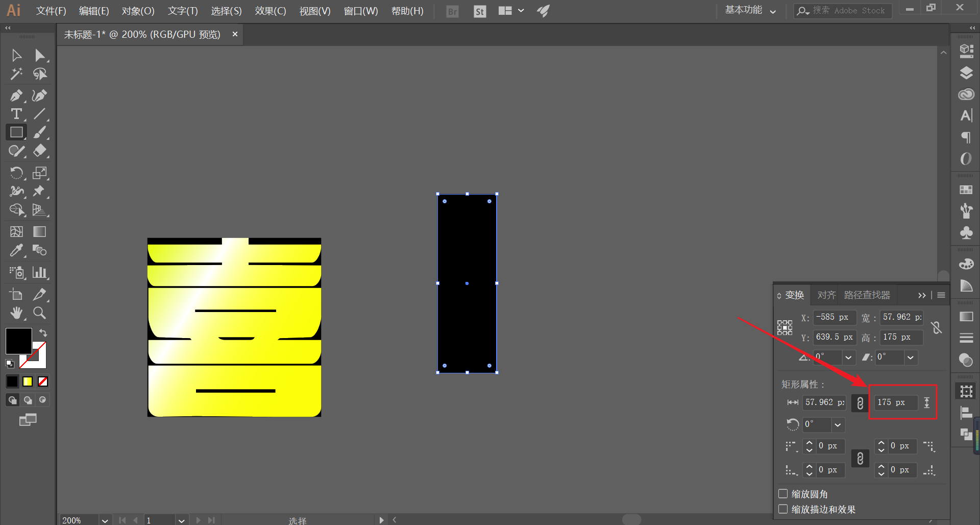Open the Transform panel options menu

pyautogui.click(x=941, y=295)
